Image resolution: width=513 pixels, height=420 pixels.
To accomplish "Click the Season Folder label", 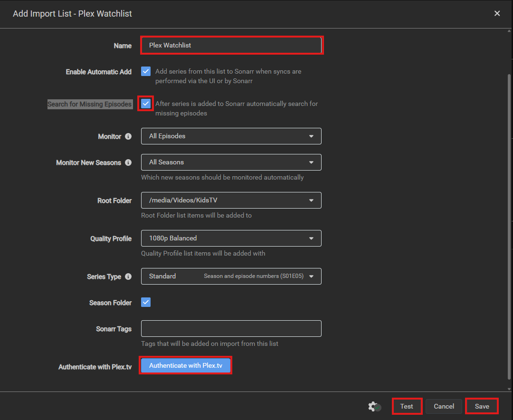I will pos(110,303).
